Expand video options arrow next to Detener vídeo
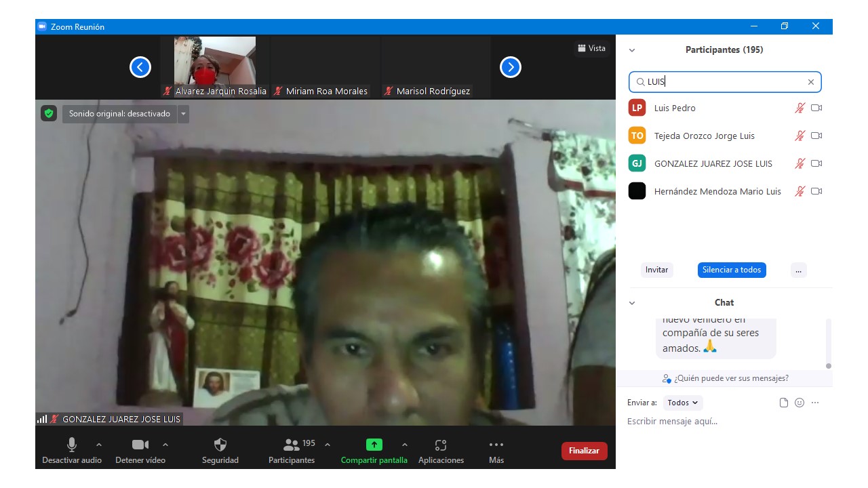This screenshot has width=868, height=488. click(165, 445)
